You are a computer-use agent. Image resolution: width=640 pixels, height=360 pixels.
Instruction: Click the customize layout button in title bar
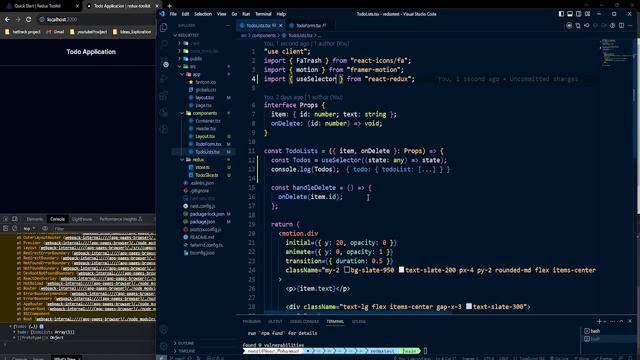tap(587, 14)
